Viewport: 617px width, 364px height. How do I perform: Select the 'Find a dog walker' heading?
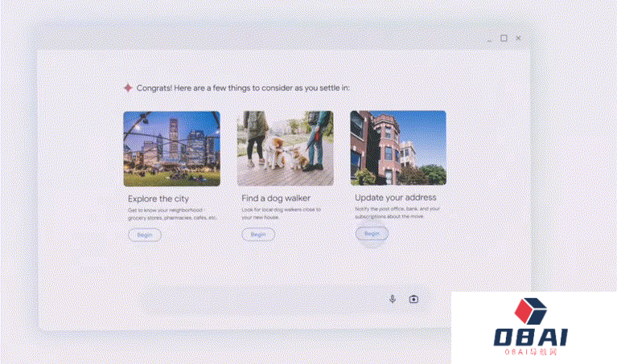click(276, 198)
